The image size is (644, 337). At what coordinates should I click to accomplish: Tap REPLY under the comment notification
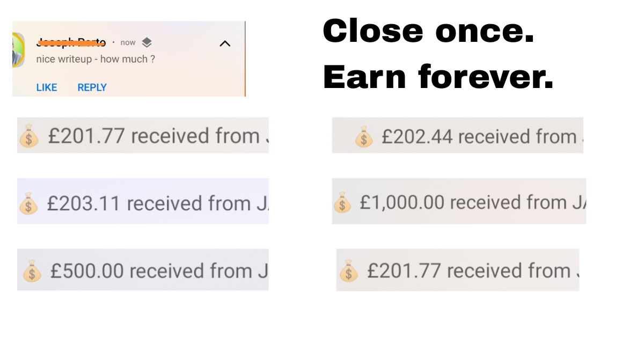pos(92,87)
